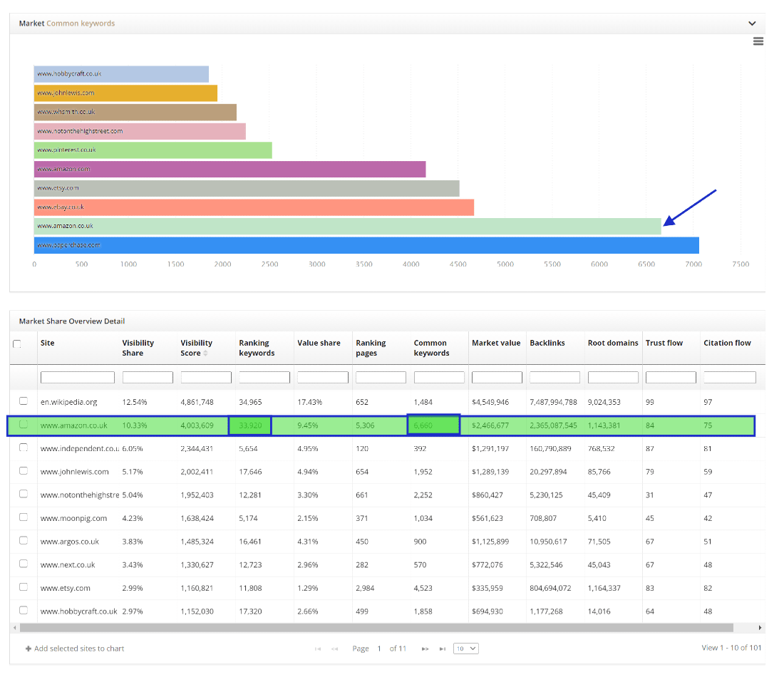Check the en.wikipedia.org row checkbox
This screenshot has height=682, width=784.
tap(24, 401)
